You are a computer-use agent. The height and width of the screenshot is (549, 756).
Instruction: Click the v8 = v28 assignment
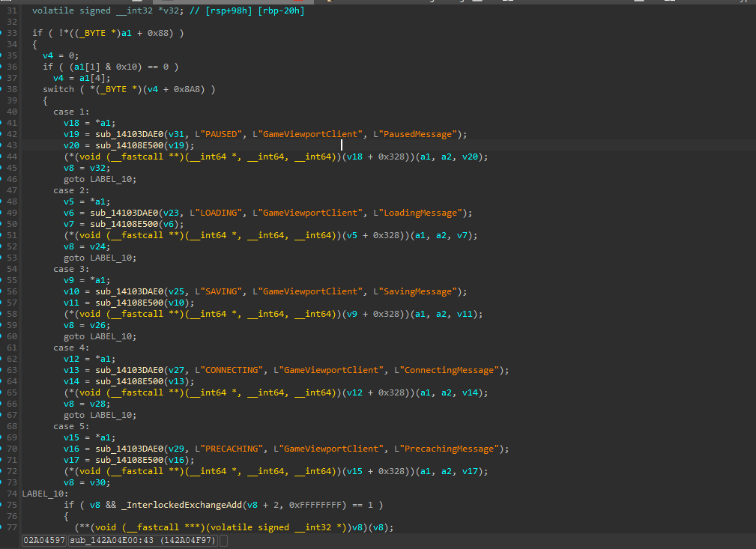(87, 404)
